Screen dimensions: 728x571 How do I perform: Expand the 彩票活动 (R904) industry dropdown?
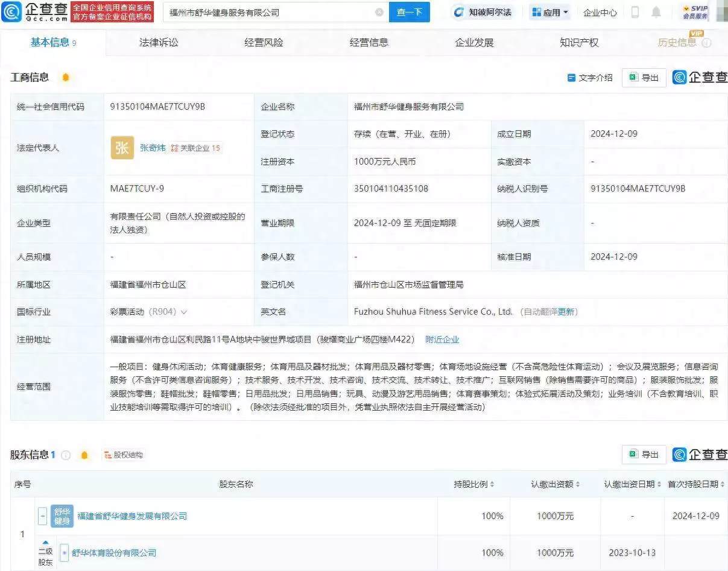point(183,312)
